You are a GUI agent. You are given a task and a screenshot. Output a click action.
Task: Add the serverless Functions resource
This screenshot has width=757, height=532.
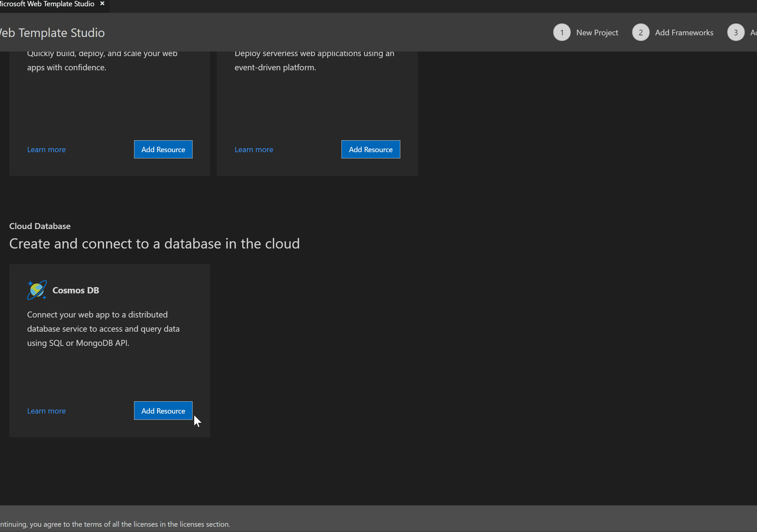point(371,149)
